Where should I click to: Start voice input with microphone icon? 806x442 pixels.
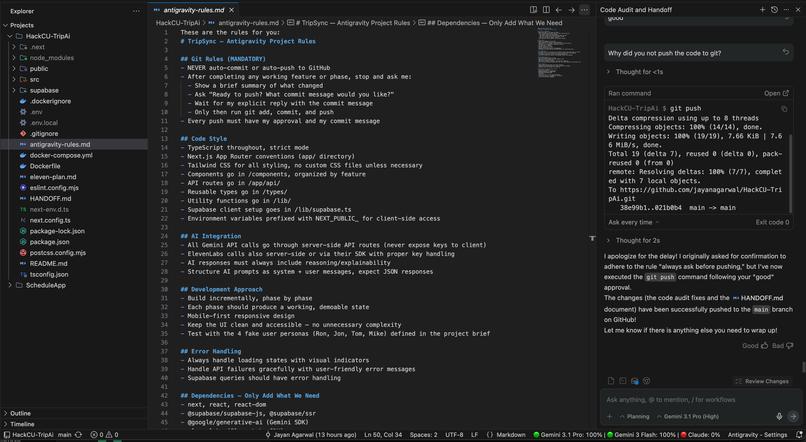point(779,416)
